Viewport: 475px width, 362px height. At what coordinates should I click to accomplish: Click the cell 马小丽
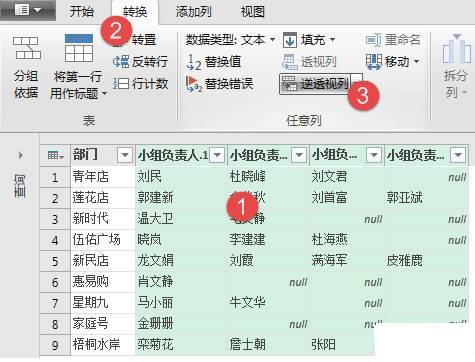(181, 303)
